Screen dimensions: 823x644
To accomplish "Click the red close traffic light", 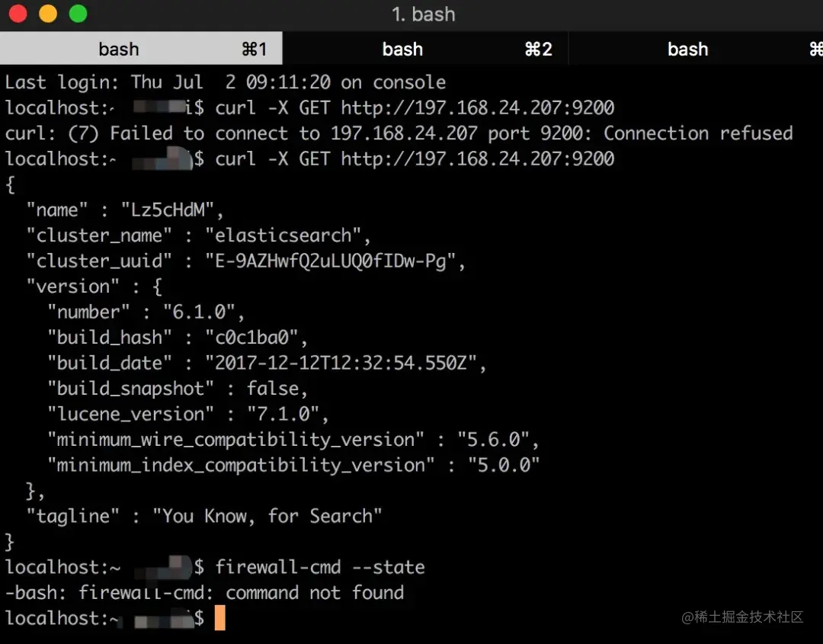I will click(x=18, y=13).
